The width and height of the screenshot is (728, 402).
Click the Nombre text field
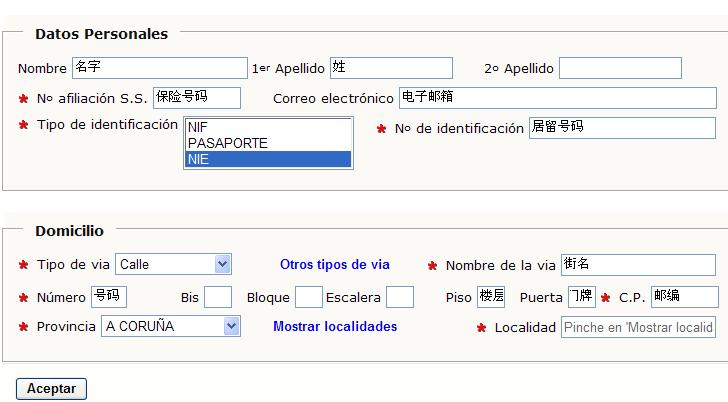pyautogui.click(x=159, y=68)
